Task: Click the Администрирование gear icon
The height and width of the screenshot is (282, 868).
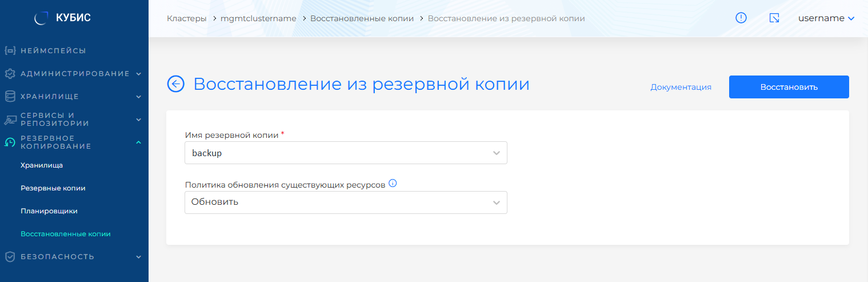Action: 10,74
